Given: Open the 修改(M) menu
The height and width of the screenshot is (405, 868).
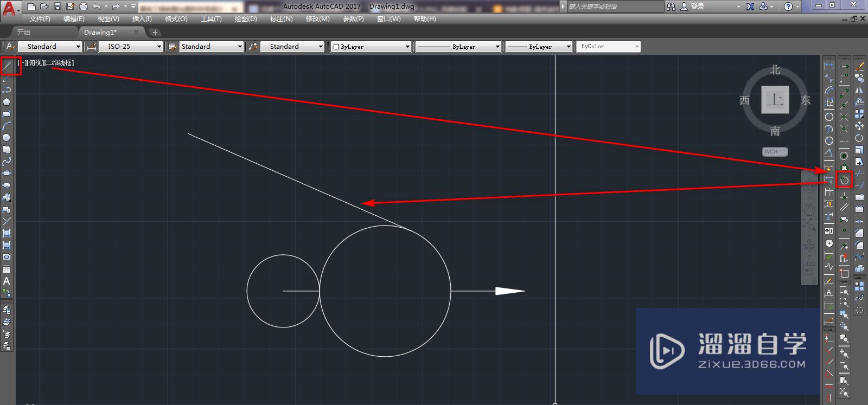Looking at the screenshot, I should point(317,18).
